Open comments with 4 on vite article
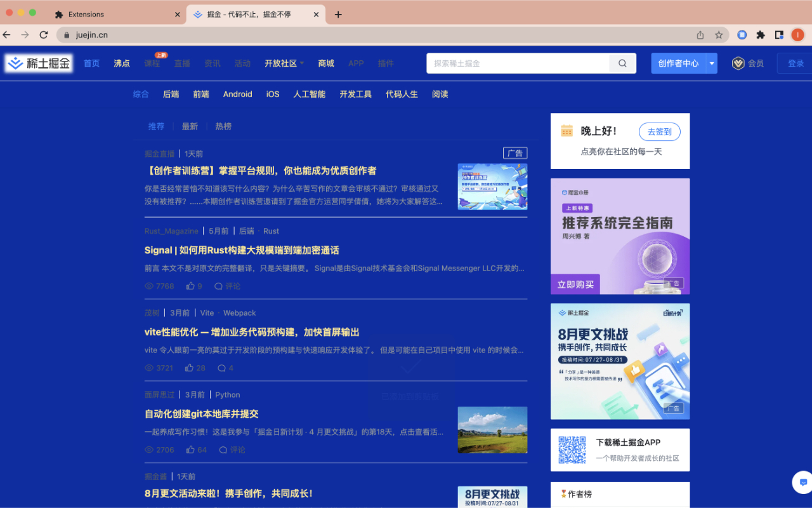Image resolution: width=812 pixels, height=508 pixels. 222,368
